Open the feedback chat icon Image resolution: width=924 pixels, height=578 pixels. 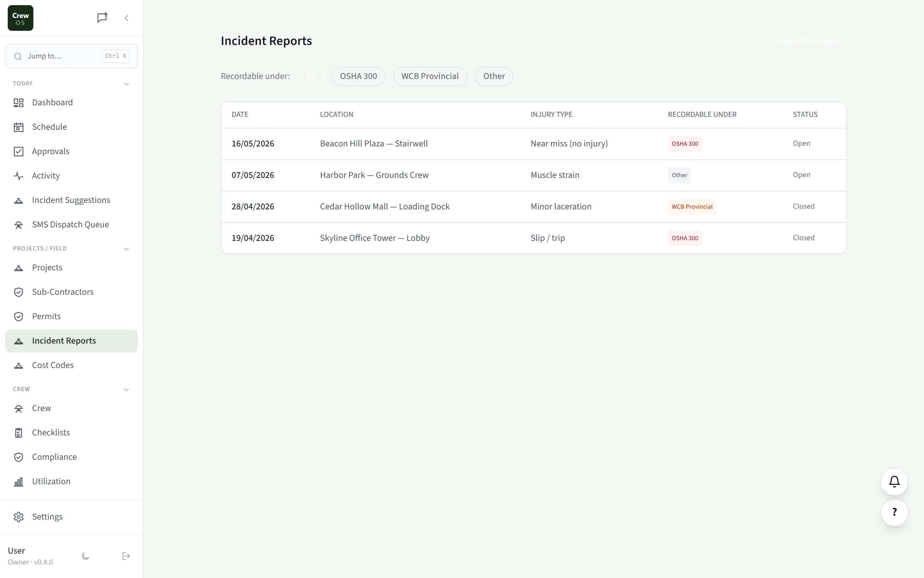coord(102,18)
